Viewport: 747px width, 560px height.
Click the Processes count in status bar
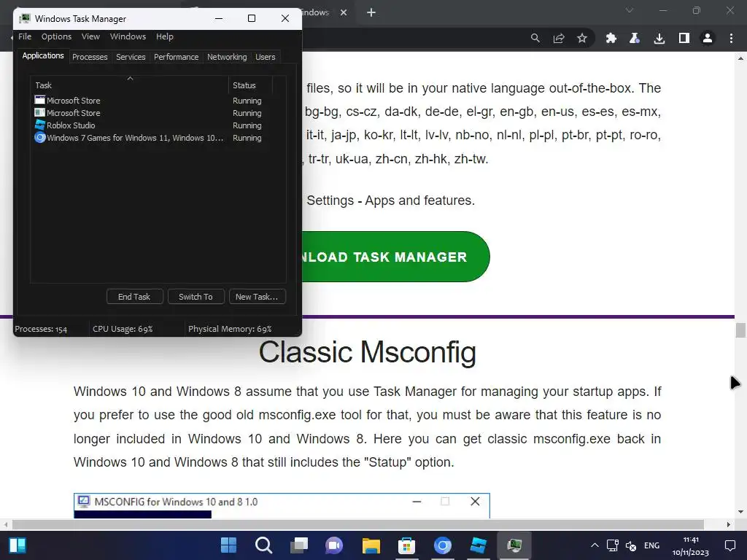(x=41, y=329)
